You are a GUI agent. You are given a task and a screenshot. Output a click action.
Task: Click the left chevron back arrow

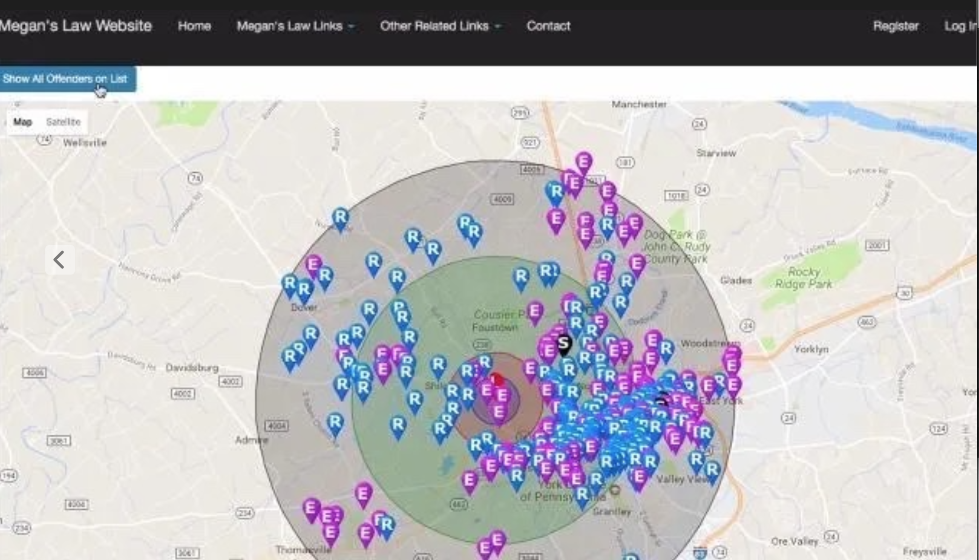pyautogui.click(x=60, y=259)
